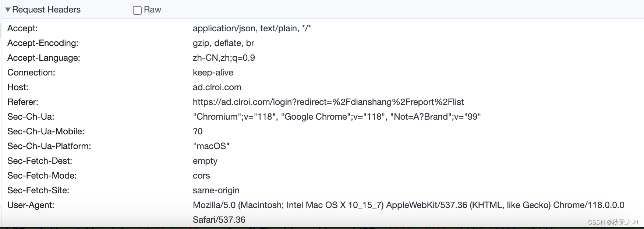Collapse the Request Headers section

coord(8,10)
